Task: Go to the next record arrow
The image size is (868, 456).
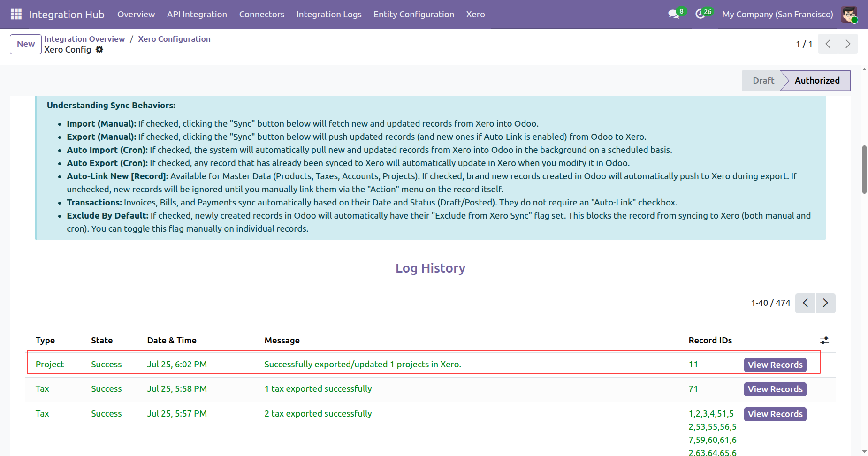Action: pyautogui.click(x=848, y=44)
